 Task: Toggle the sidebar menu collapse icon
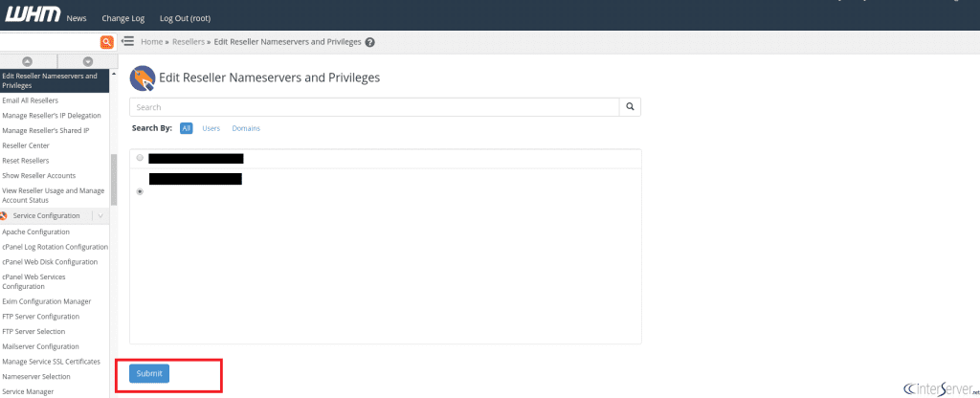(x=127, y=42)
